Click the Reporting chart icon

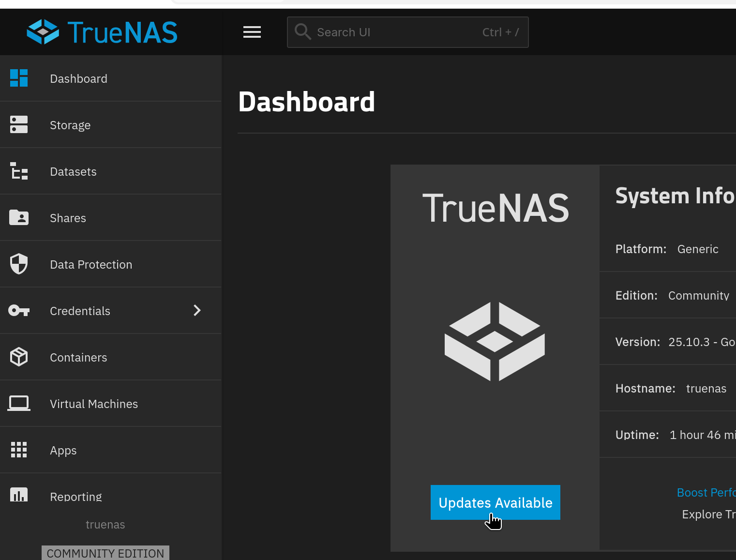pyautogui.click(x=19, y=495)
